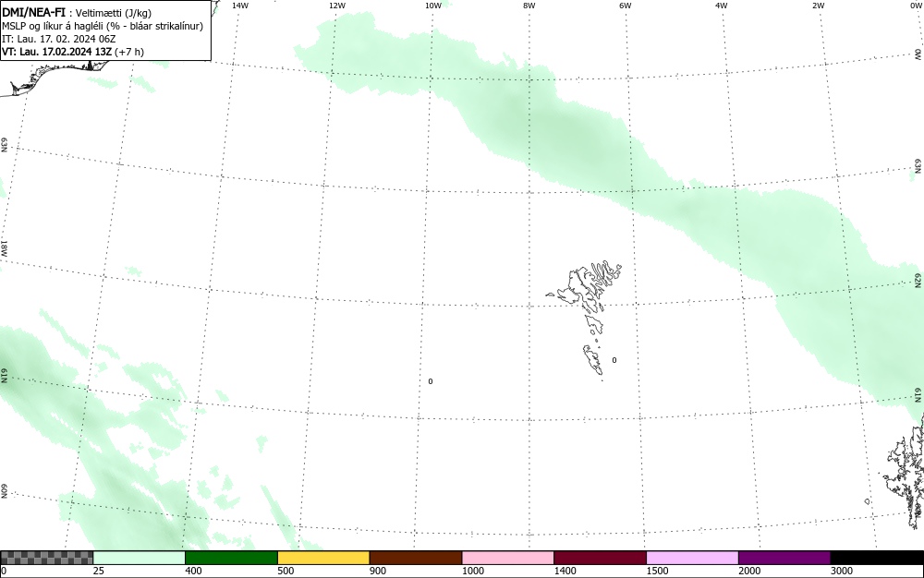Select the maroon 1400–1500 legend swatch
The height and width of the screenshot is (578, 924).
[600, 558]
